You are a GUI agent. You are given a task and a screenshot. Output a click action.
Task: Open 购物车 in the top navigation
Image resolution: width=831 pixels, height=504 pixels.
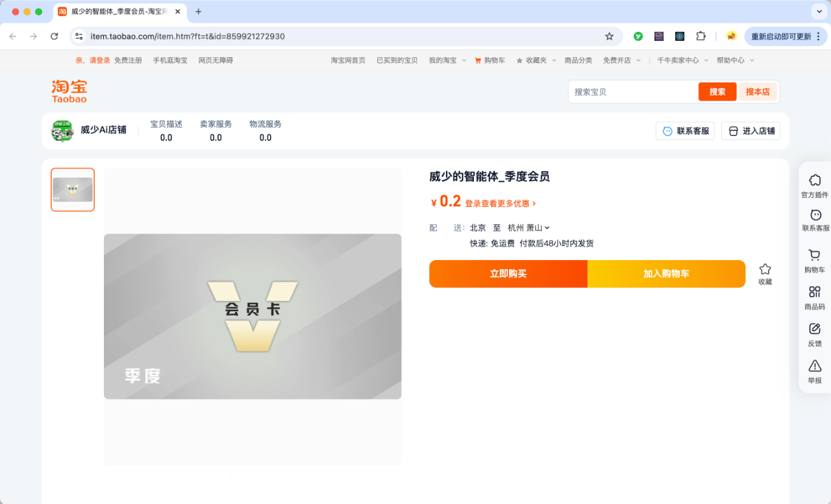tap(490, 60)
